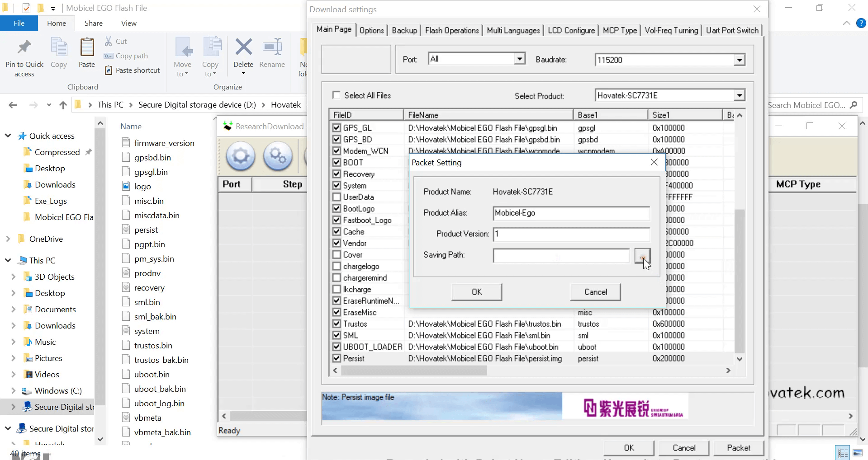
Task: Open the Baudrate dropdown showing 115200
Action: point(739,59)
